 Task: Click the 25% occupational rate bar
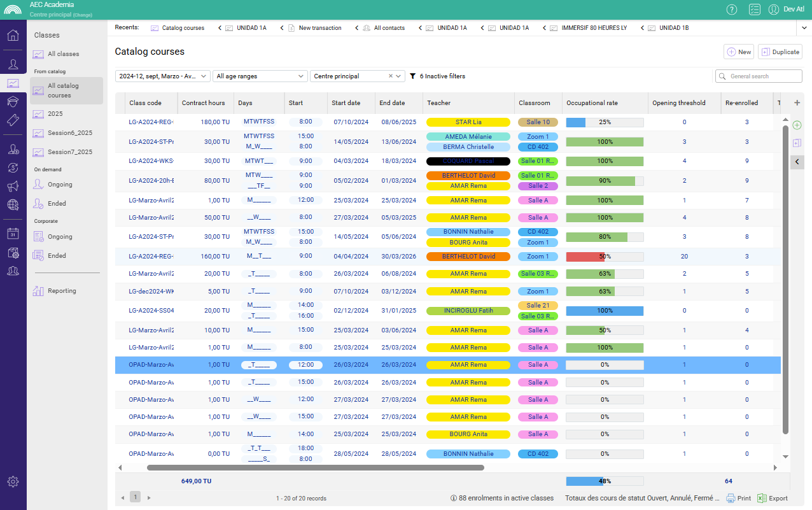click(x=605, y=122)
